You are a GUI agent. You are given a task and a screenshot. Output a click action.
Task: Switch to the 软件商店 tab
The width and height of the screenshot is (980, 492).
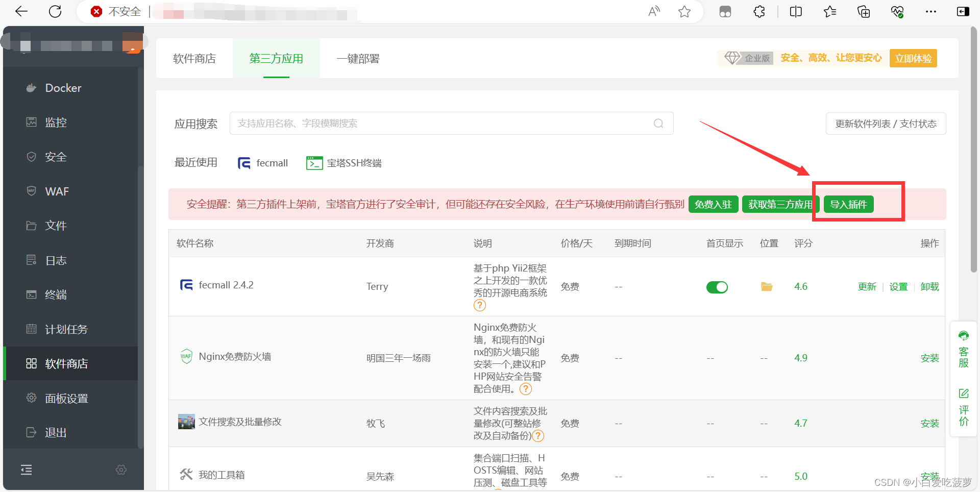194,59
